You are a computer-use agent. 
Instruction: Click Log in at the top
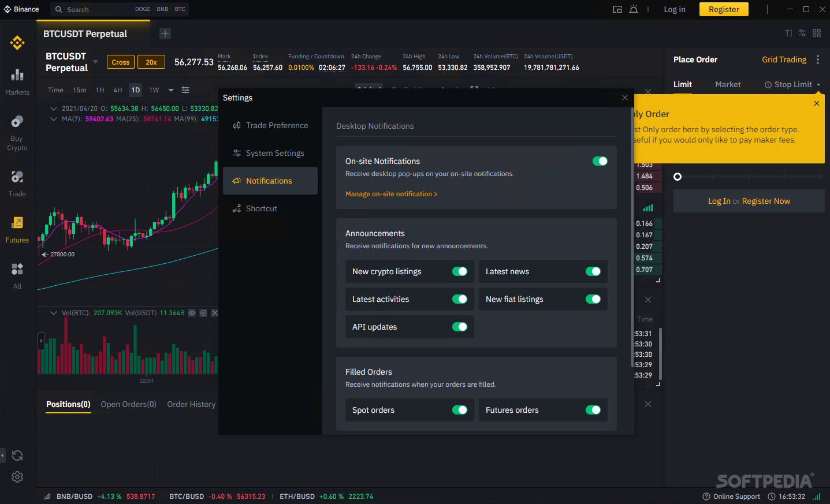[x=675, y=9]
